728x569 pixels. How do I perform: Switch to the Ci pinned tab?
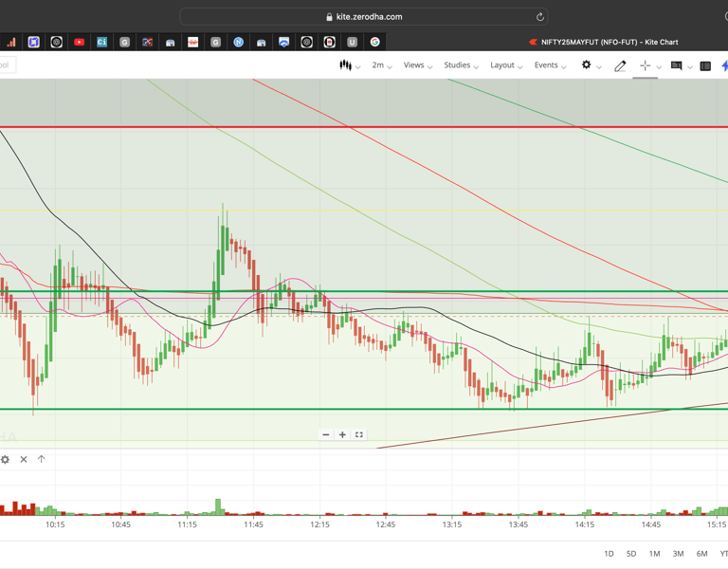(101, 43)
